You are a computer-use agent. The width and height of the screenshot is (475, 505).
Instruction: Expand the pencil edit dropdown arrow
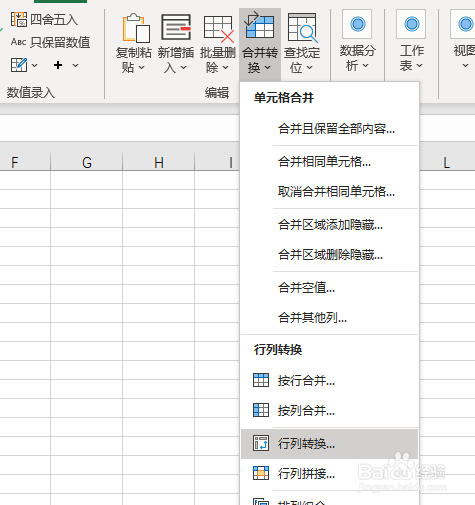[x=34, y=65]
